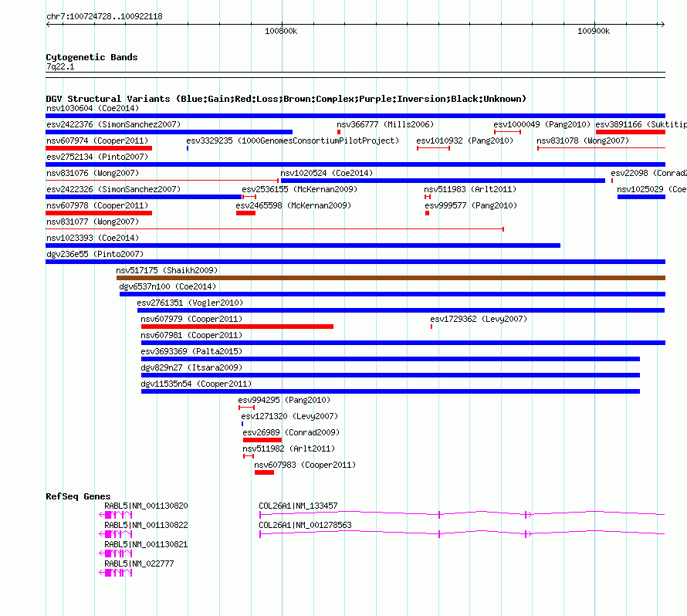Open nsv1020524 (Coe2014) variant label

coord(327,173)
